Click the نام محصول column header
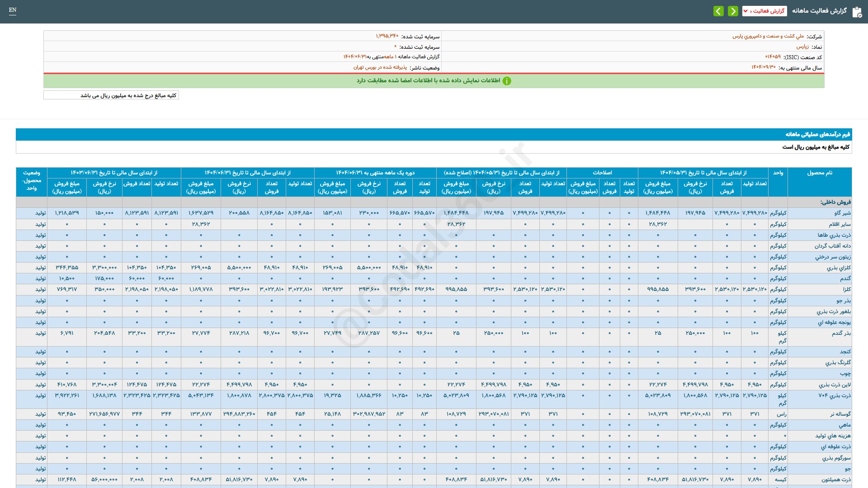Image resolution: width=868 pixels, height=488 pixels. click(x=819, y=173)
